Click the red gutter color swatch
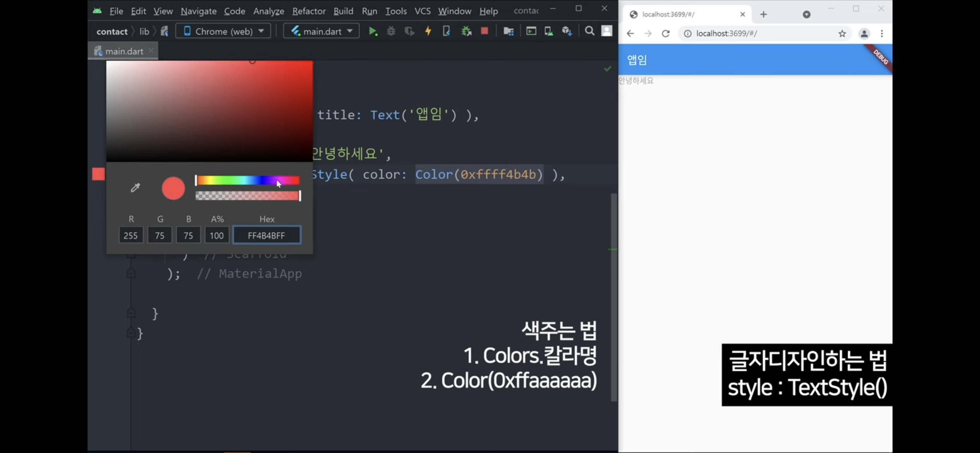This screenshot has height=453, width=980. pos(98,174)
